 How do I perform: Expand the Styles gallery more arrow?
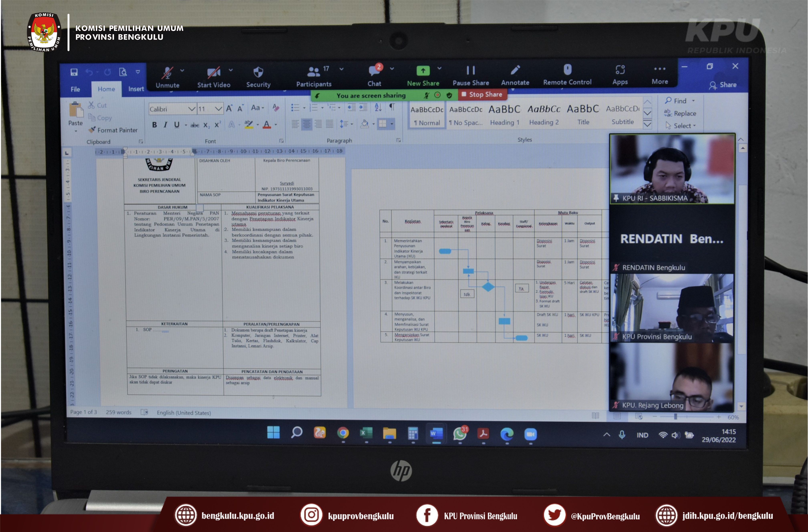[x=647, y=125]
